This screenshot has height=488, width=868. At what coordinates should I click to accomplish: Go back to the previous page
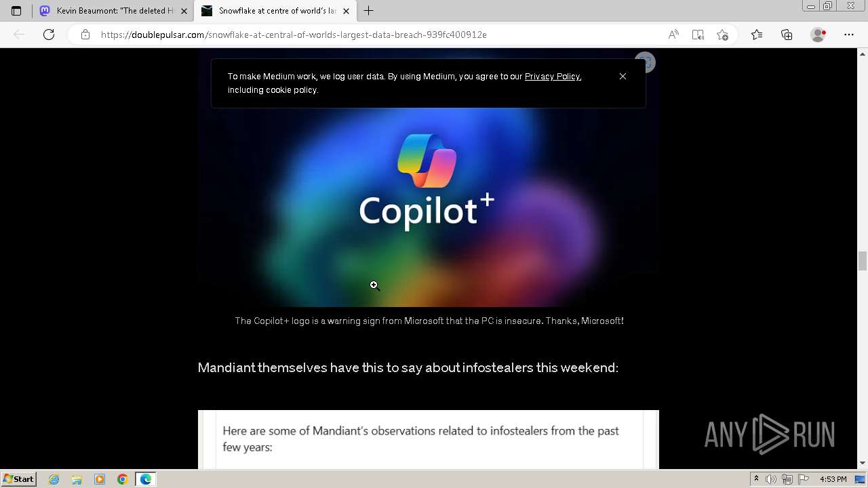[19, 35]
